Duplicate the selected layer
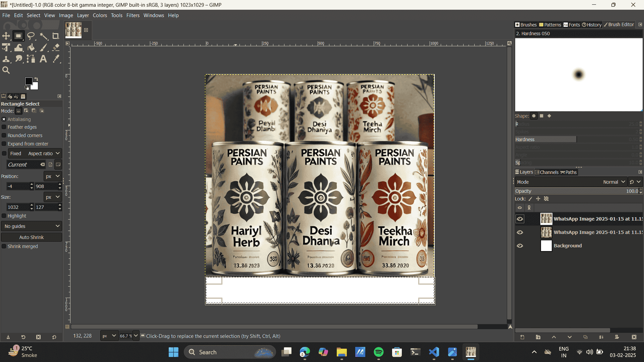This screenshot has height=362, width=644. pos(585,337)
